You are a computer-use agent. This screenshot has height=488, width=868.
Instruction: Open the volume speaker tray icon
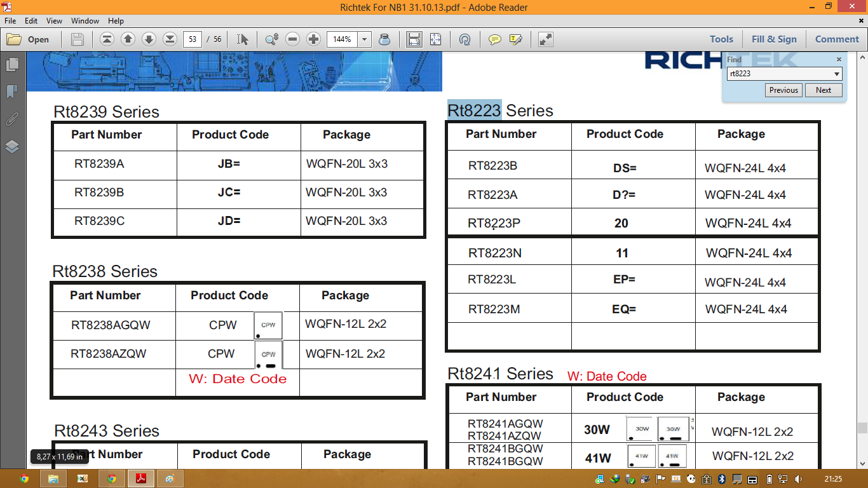coord(798,479)
